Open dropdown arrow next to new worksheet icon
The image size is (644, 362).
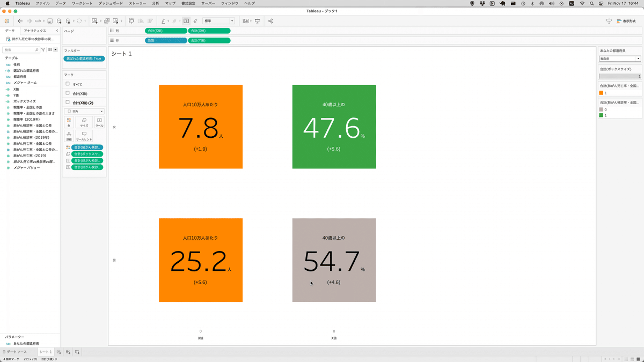[100, 21]
